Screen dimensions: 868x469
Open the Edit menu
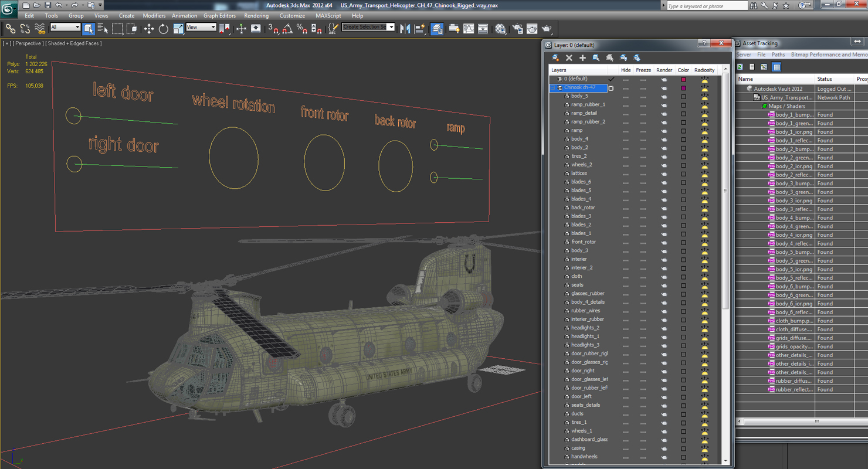(x=29, y=16)
